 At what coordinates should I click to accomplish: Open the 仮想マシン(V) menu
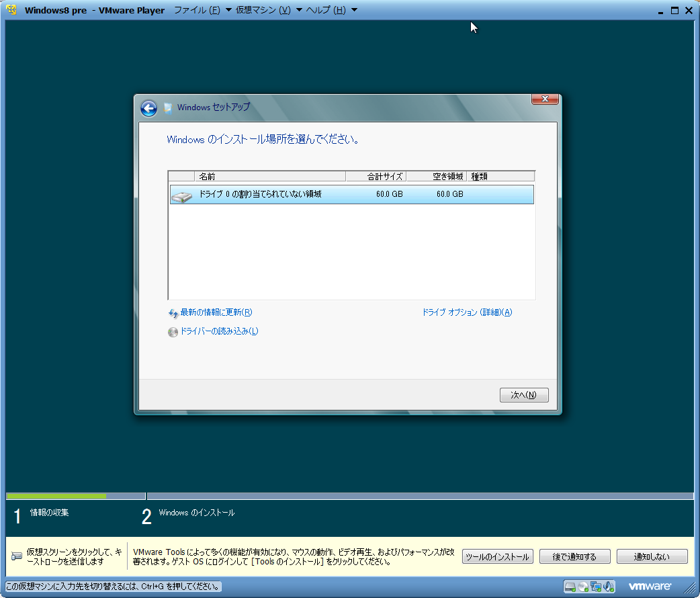263,10
